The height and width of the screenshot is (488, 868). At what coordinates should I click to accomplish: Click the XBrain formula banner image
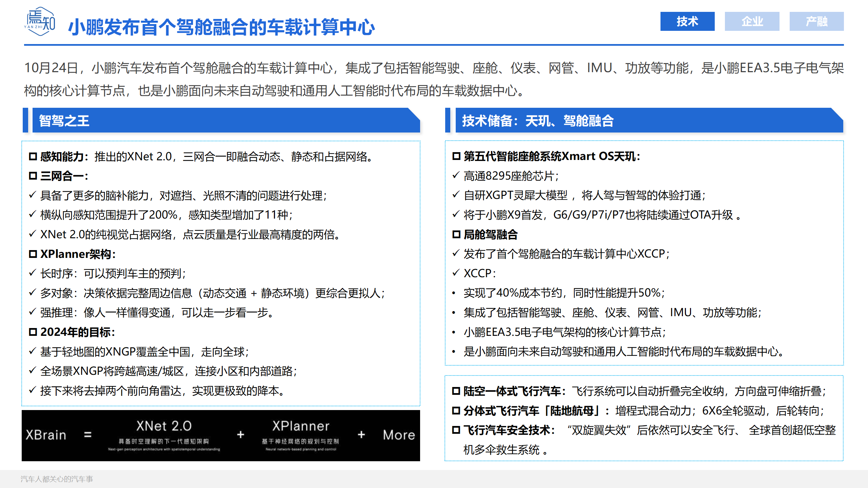point(221,435)
